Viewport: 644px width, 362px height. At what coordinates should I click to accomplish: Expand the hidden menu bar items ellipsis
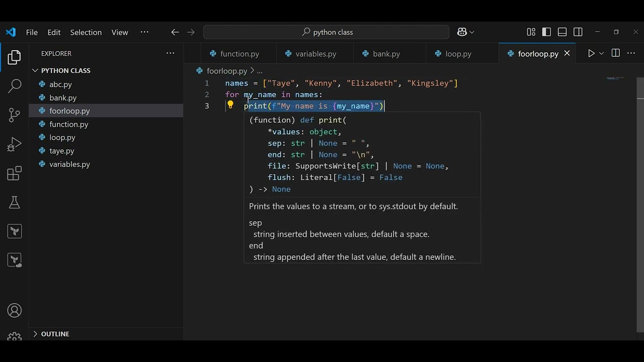coord(144,32)
